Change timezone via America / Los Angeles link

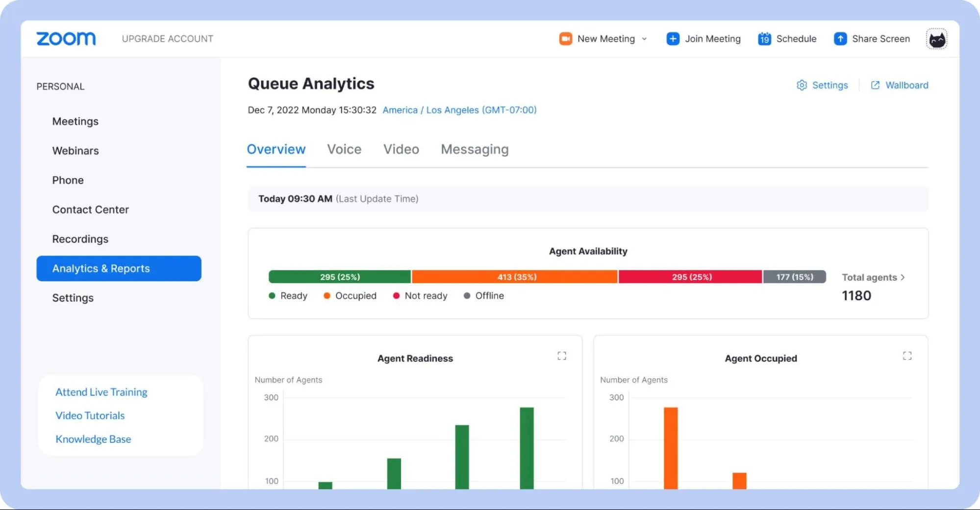[x=459, y=110]
